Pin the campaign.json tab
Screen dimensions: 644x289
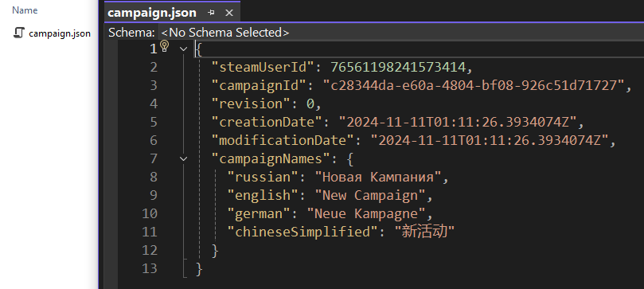tap(211, 13)
